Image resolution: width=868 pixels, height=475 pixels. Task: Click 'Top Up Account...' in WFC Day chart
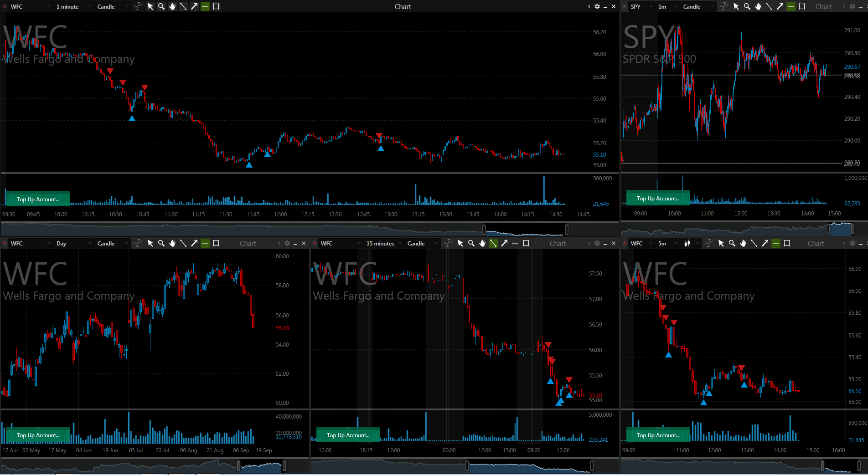38,435
